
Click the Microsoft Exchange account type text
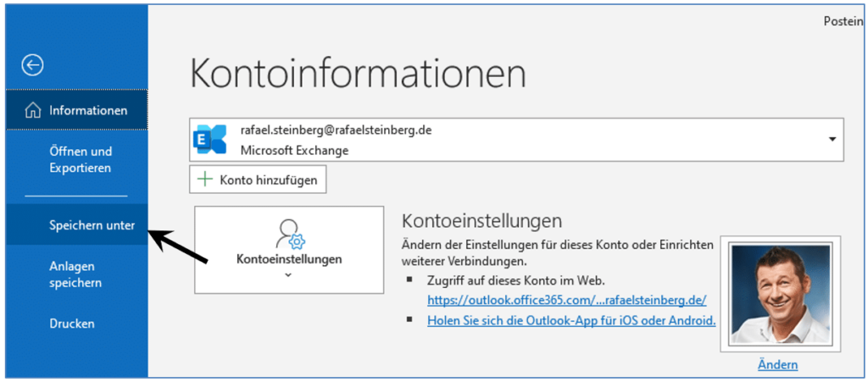click(294, 150)
